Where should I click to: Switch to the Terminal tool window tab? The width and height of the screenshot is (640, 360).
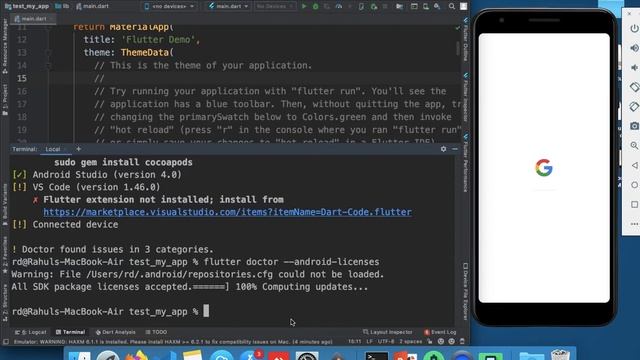71,332
